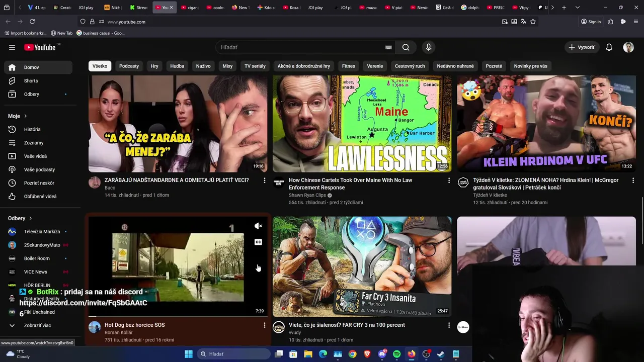Select the Akčné a dobrodružné hry chip

pyautogui.click(x=304, y=66)
